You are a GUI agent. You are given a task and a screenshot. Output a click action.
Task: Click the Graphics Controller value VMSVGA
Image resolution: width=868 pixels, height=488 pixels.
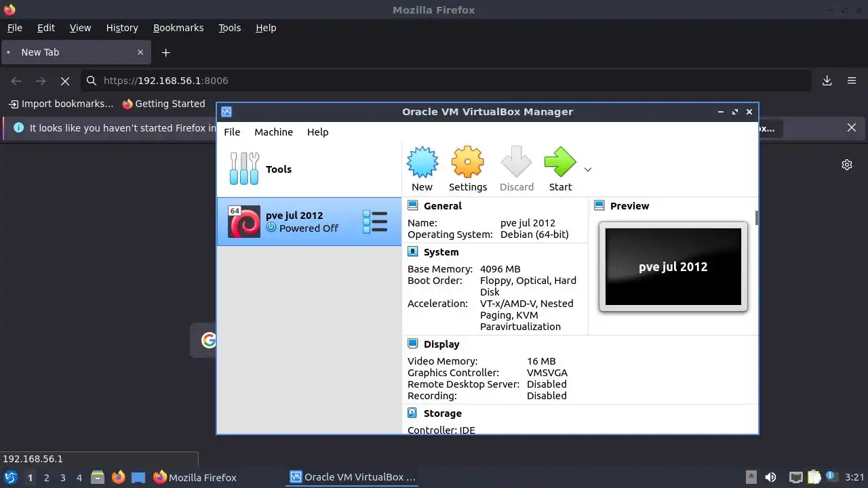[x=547, y=373]
